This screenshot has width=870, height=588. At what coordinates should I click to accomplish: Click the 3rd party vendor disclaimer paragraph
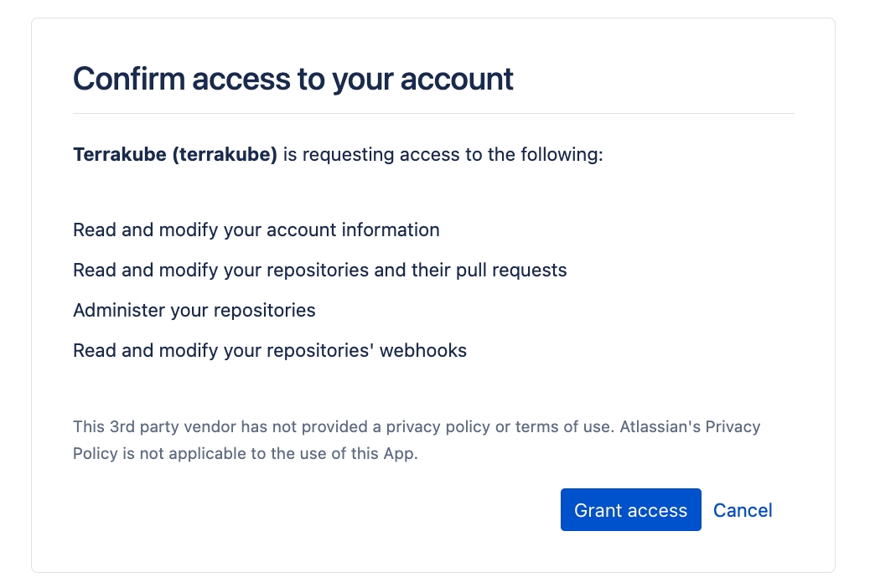coord(417,440)
